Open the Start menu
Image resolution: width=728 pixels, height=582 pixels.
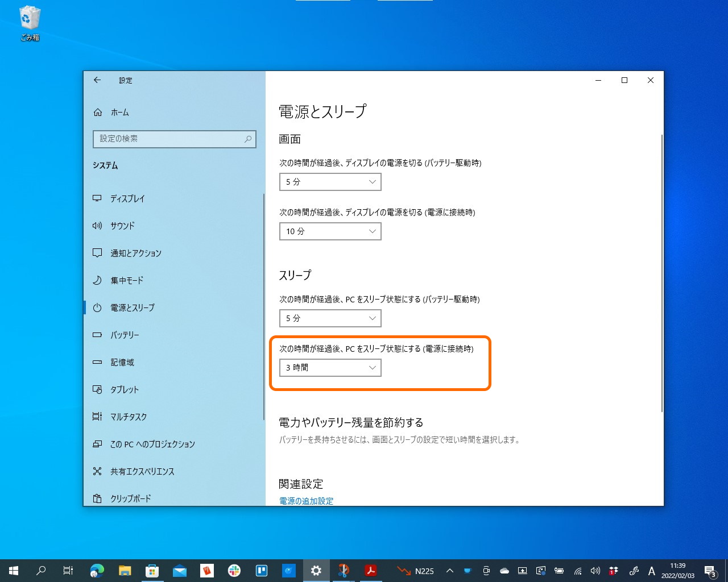[x=13, y=571]
